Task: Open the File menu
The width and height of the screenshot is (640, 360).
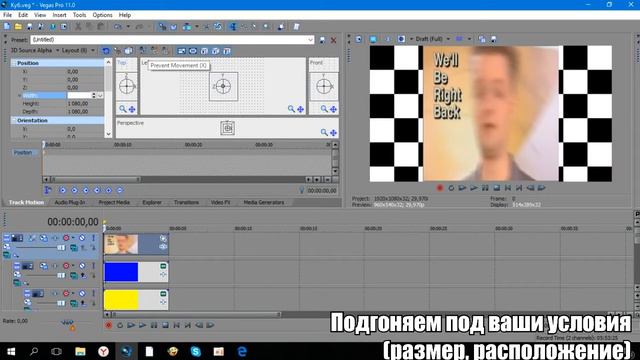Action: coord(7,15)
